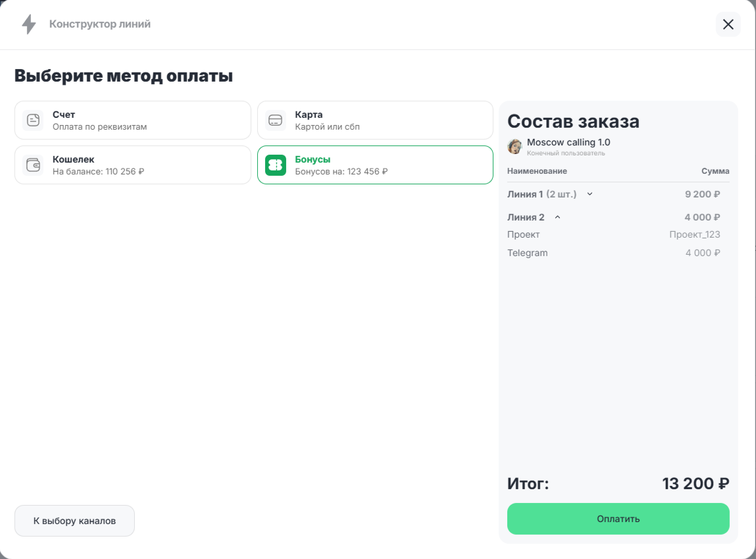Select Счет payment by requisites option
Image resolution: width=756 pixels, height=559 pixels.
point(132,120)
